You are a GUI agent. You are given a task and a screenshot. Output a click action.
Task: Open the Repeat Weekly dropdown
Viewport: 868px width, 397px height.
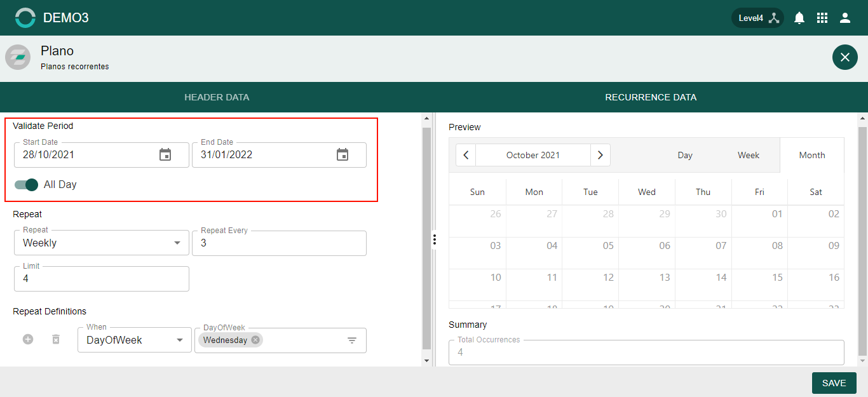click(102, 243)
